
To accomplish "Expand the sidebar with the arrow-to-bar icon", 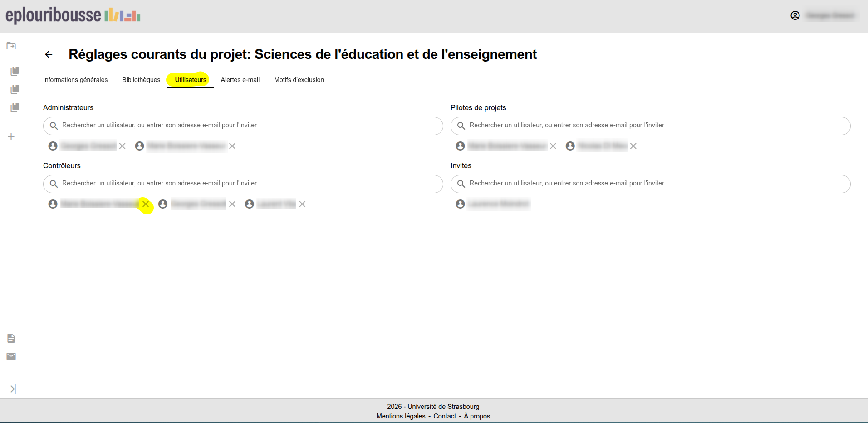I will point(11,389).
